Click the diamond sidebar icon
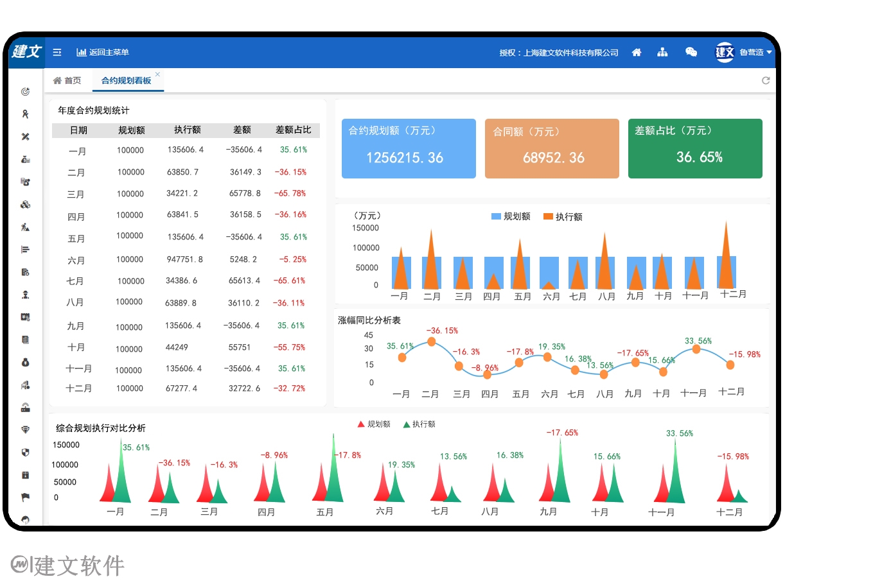The image size is (882, 588). click(25, 430)
